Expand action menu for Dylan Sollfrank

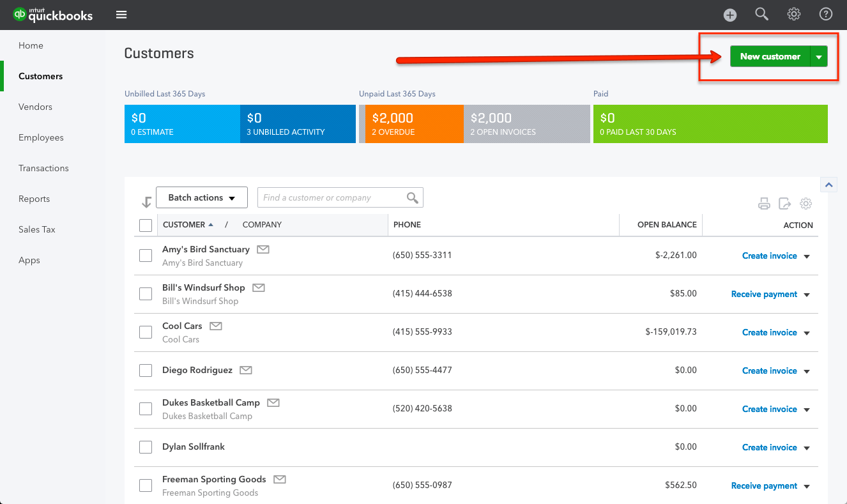pos(807,448)
